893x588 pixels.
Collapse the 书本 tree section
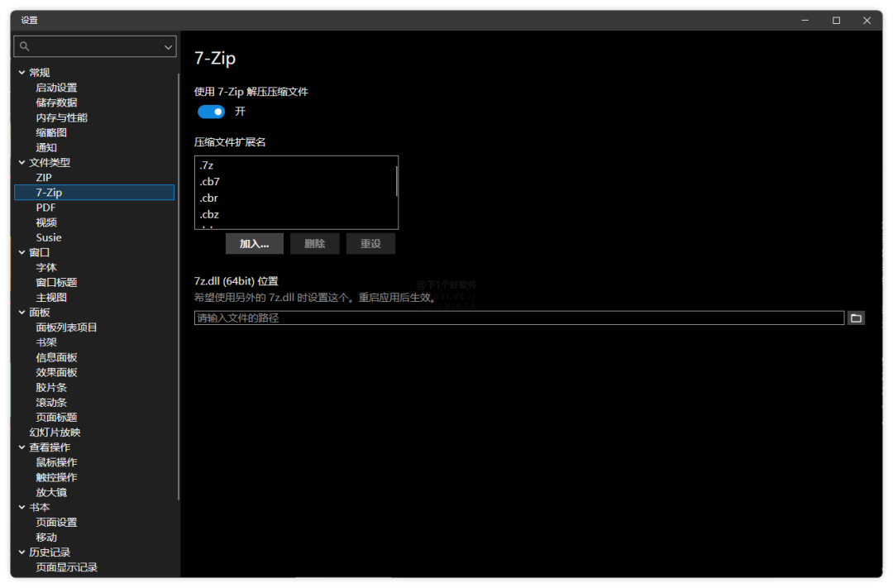point(21,507)
